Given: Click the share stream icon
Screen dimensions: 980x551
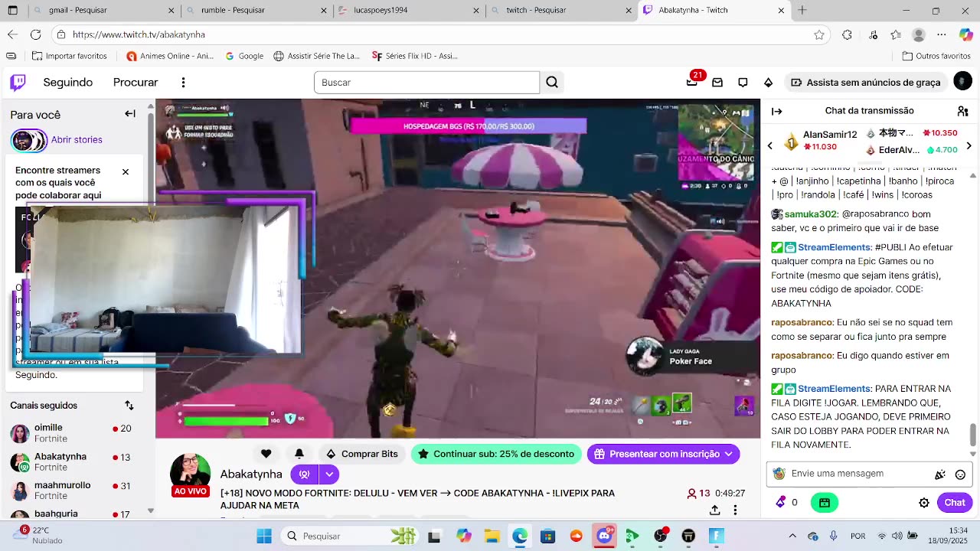Looking at the screenshot, I should (x=714, y=510).
